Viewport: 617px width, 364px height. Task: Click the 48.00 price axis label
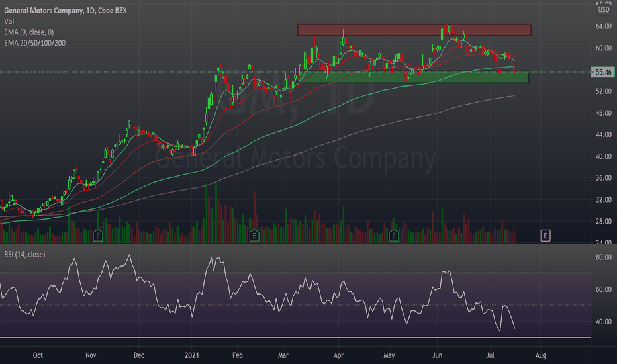pyautogui.click(x=603, y=113)
